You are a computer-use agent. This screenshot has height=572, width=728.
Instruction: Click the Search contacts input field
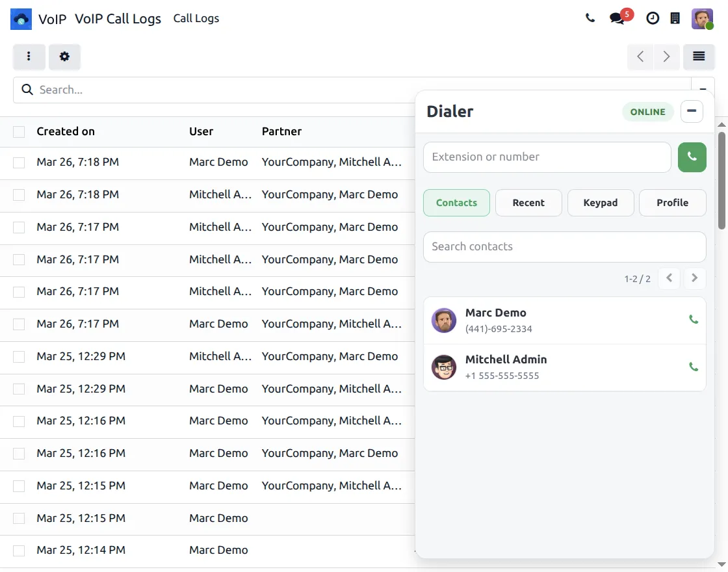[x=564, y=247]
